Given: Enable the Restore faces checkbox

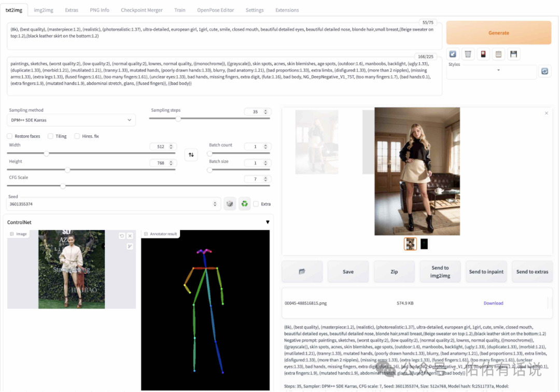Looking at the screenshot, I should pyautogui.click(x=10, y=136).
